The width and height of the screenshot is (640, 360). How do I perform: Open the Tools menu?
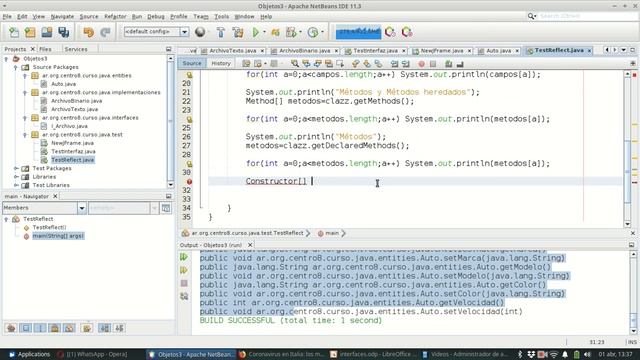tap(222, 16)
